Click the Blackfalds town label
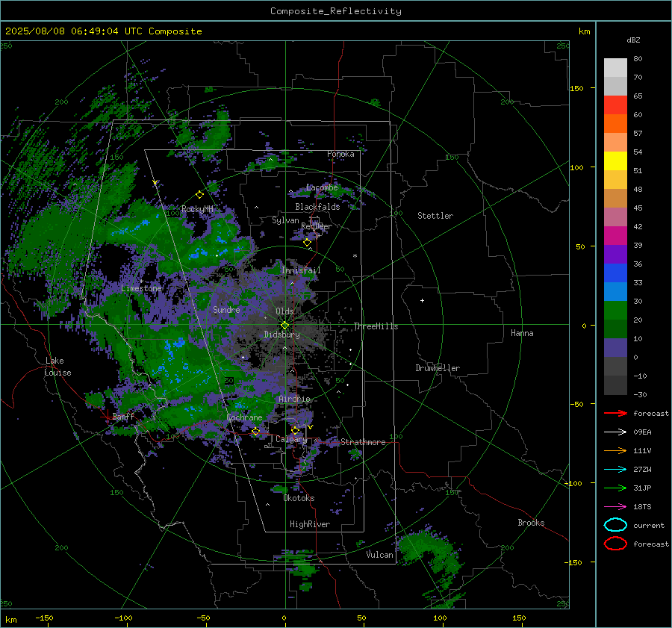The image size is (672, 628). point(317,207)
